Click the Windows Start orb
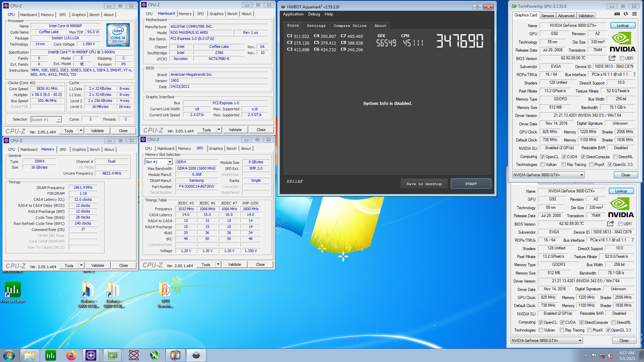This screenshot has height=362, width=644. pos(9,355)
